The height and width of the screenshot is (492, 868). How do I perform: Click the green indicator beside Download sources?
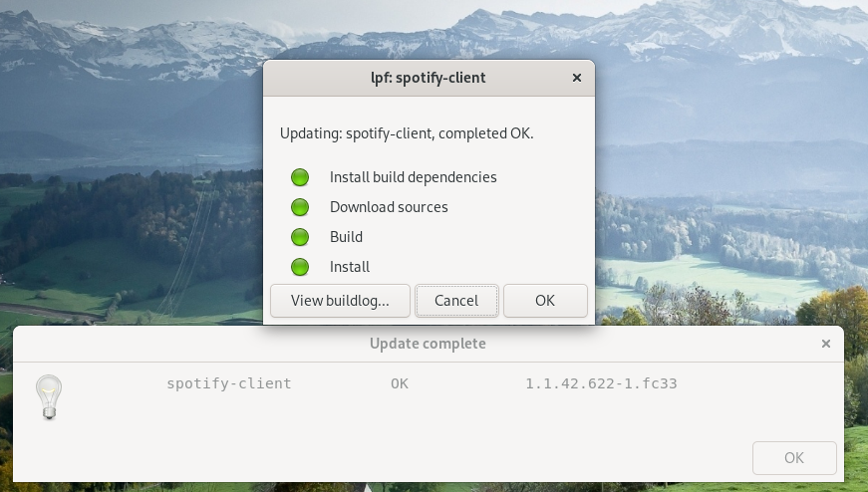(x=300, y=207)
